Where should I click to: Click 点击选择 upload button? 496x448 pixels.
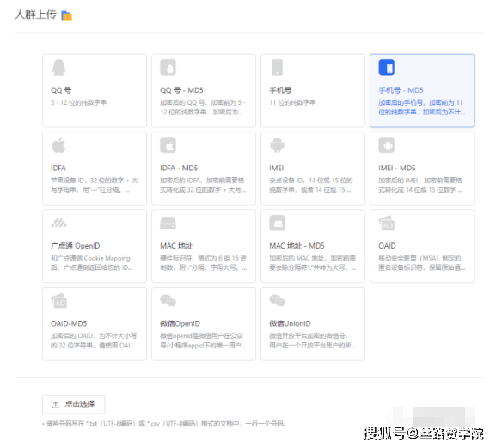[74, 404]
